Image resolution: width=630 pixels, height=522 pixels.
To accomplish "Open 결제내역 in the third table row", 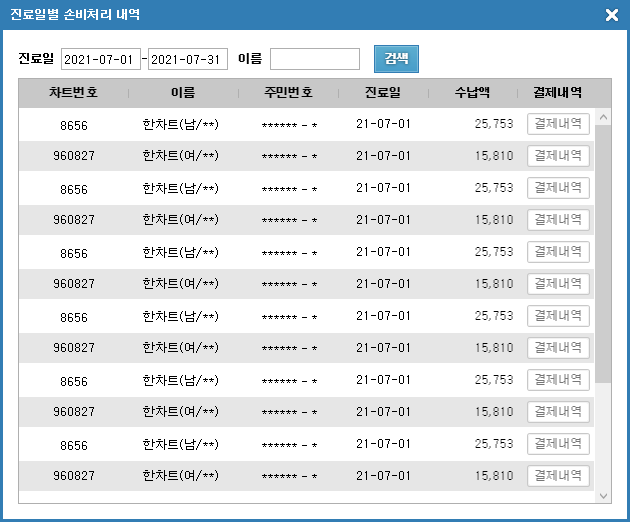I will (x=558, y=188).
